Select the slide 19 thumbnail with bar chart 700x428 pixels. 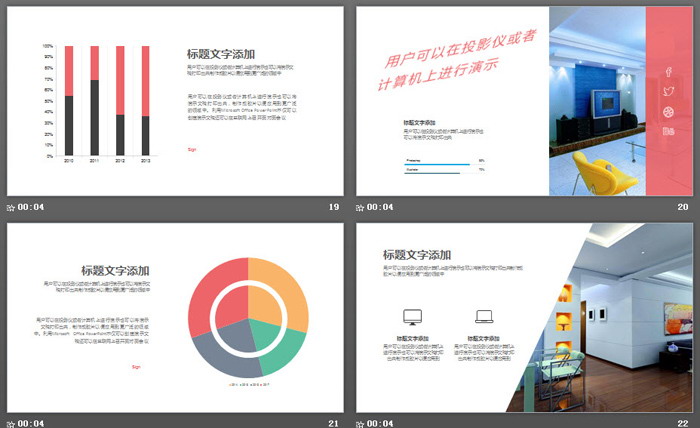(x=175, y=101)
